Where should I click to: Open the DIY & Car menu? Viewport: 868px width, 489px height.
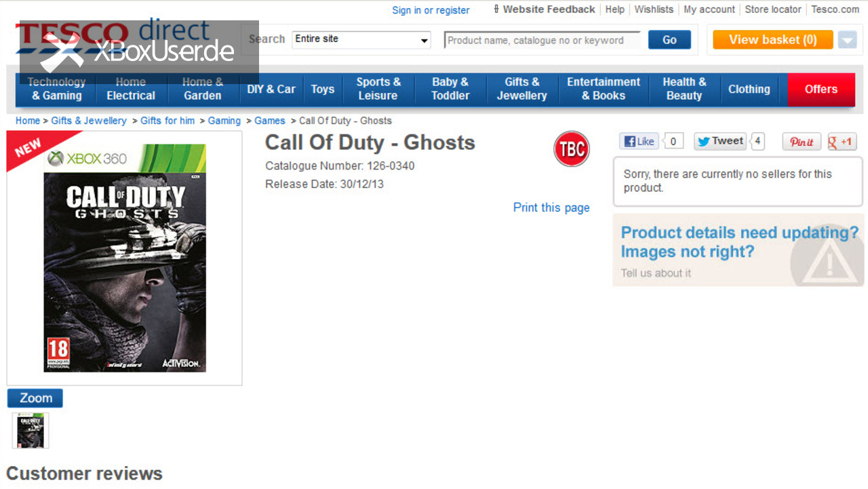(x=271, y=89)
